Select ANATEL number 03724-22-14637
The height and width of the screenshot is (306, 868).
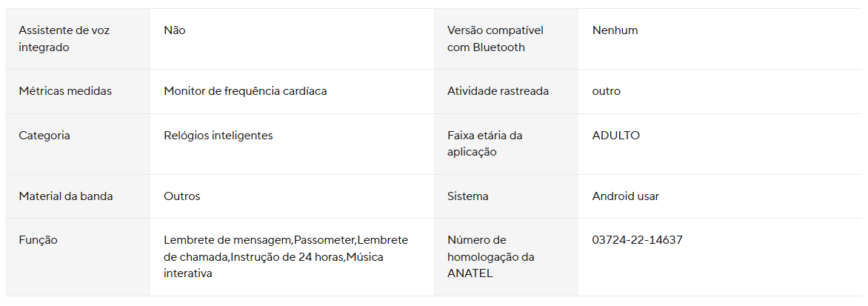click(x=637, y=240)
